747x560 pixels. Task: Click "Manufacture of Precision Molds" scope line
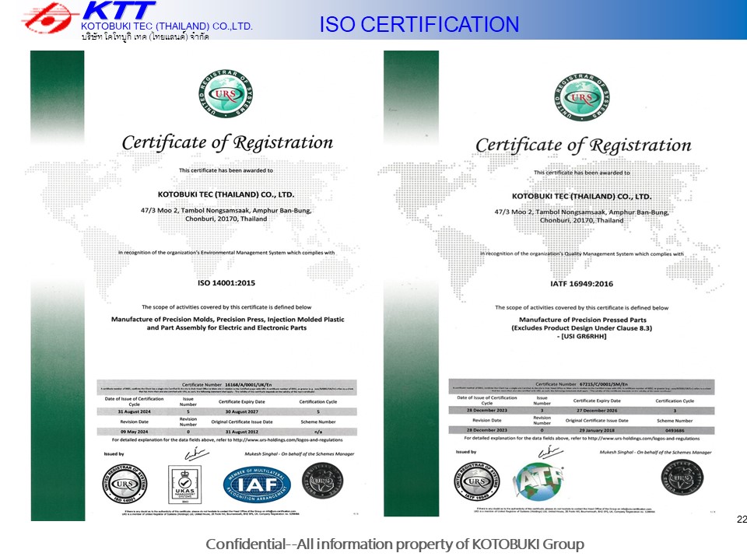click(228, 320)
